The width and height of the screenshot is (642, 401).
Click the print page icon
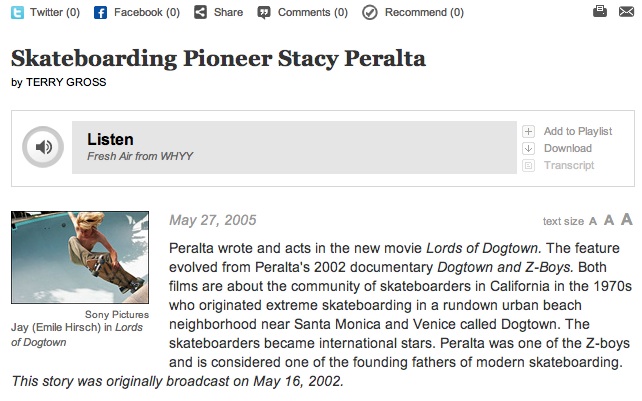pyautogui.click(x=599, y=12)
